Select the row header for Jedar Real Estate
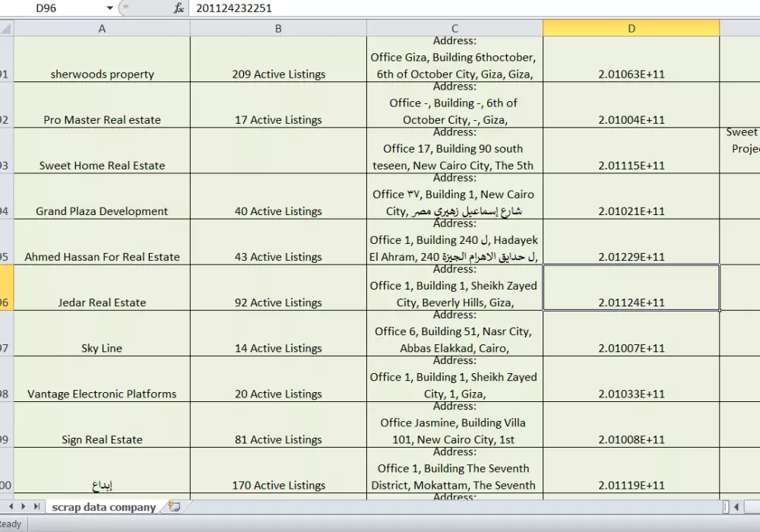This screenshot has height=532, width=760. click(x=6, y=287)
